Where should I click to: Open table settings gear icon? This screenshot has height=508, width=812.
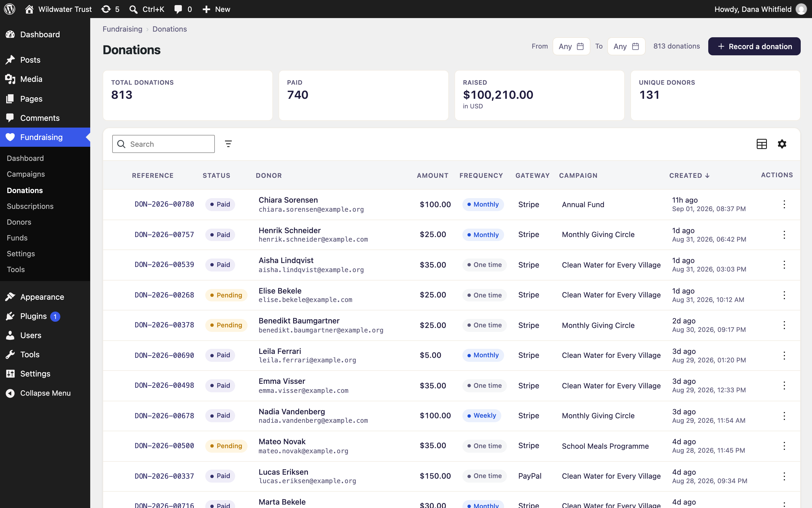(782, 144)
